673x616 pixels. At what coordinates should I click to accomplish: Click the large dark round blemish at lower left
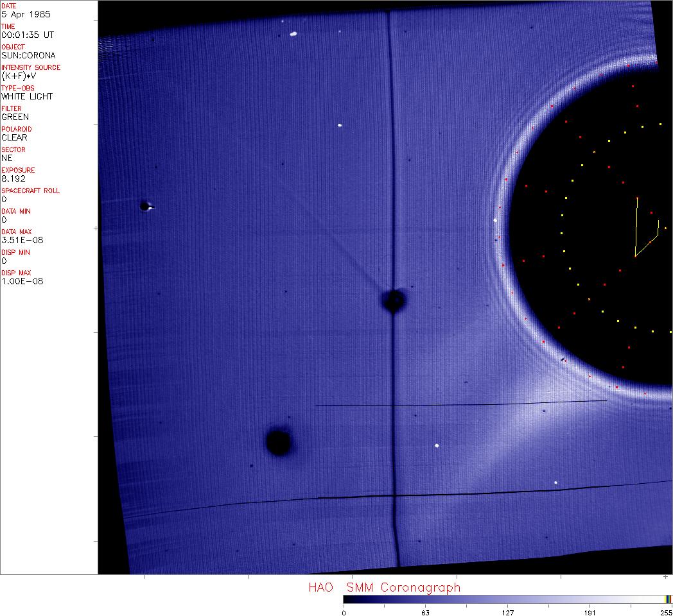pos(279,442)
